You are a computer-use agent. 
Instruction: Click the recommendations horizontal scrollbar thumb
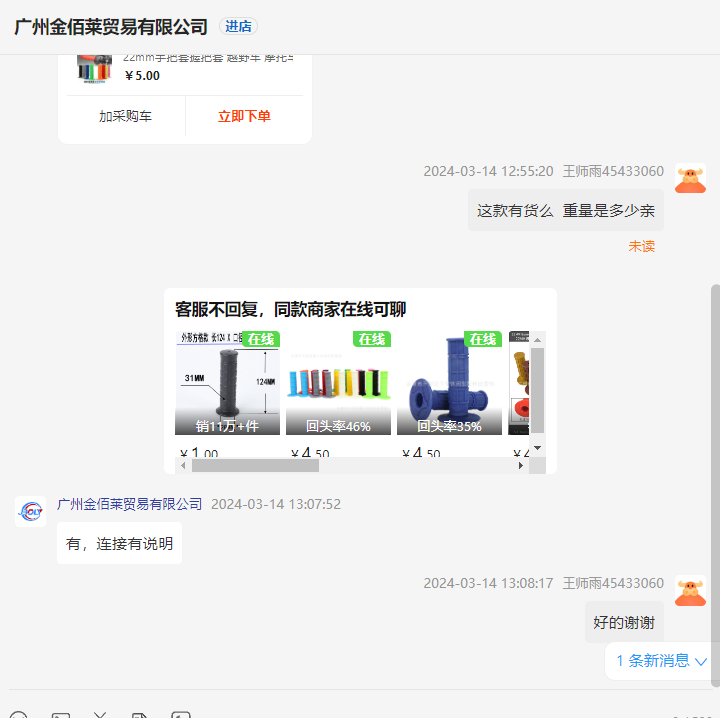click(255, 466)
